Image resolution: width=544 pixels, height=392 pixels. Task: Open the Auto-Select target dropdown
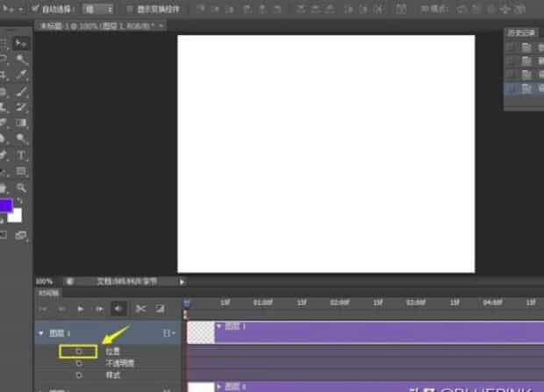(x=98, y=9)
